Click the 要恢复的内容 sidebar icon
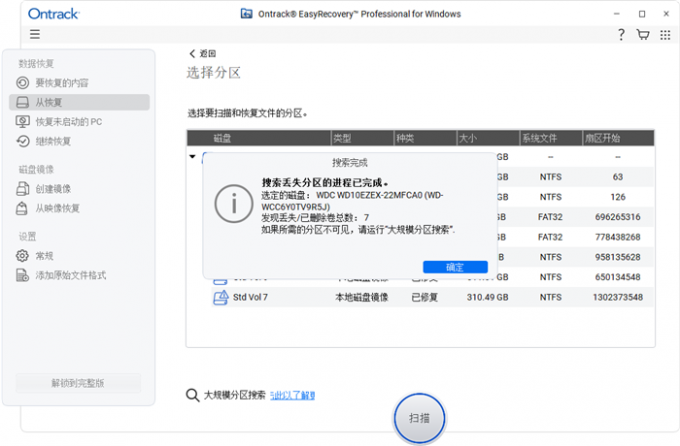Viewport: 680px width, 446px height. 23,82
